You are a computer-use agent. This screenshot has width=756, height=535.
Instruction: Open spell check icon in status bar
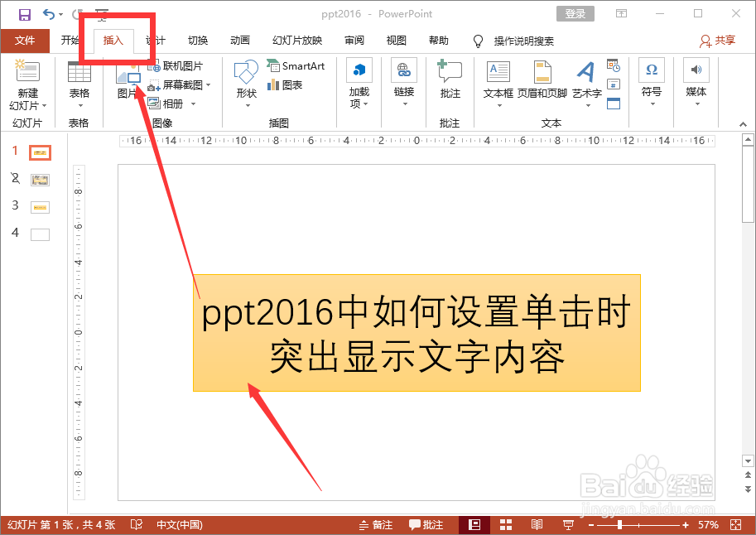coord(137,524)
